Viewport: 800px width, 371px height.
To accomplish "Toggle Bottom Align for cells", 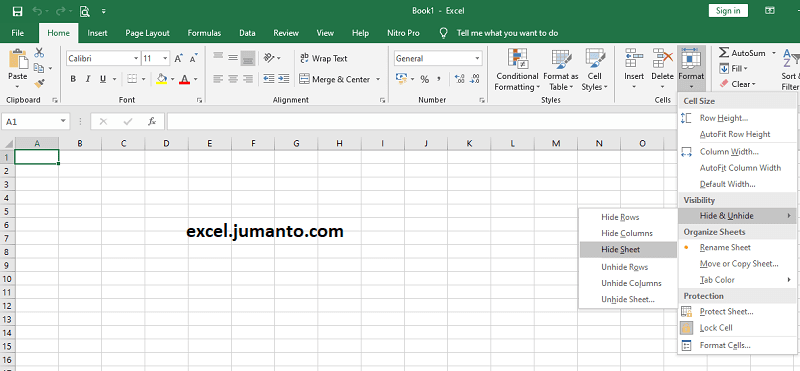I will point(248,59).
